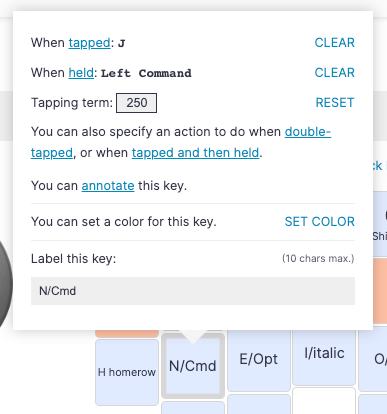Reset the tapping term value
This screenshot has width=387, height=414.
click(x=335, y=103)
